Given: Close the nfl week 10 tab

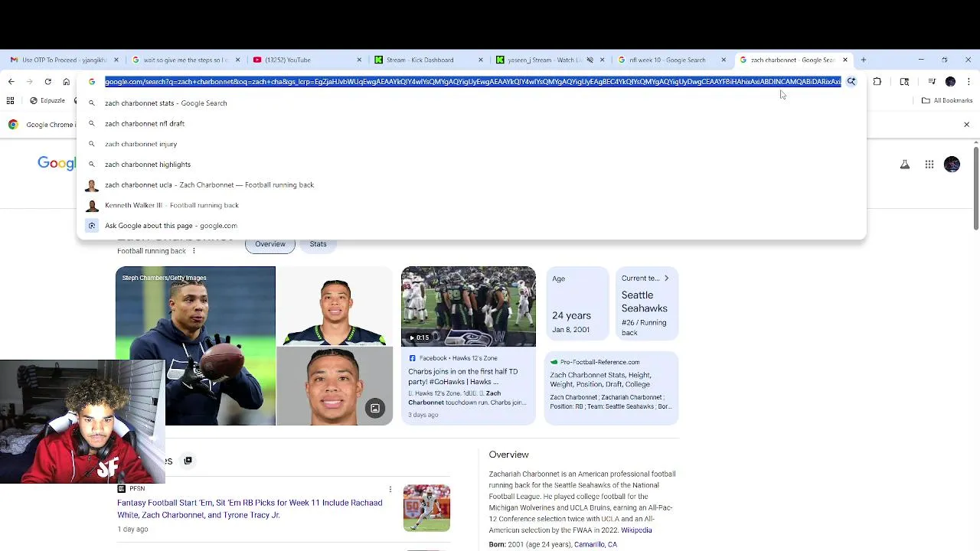Looking at the screenshot, I should pos(724,60).
